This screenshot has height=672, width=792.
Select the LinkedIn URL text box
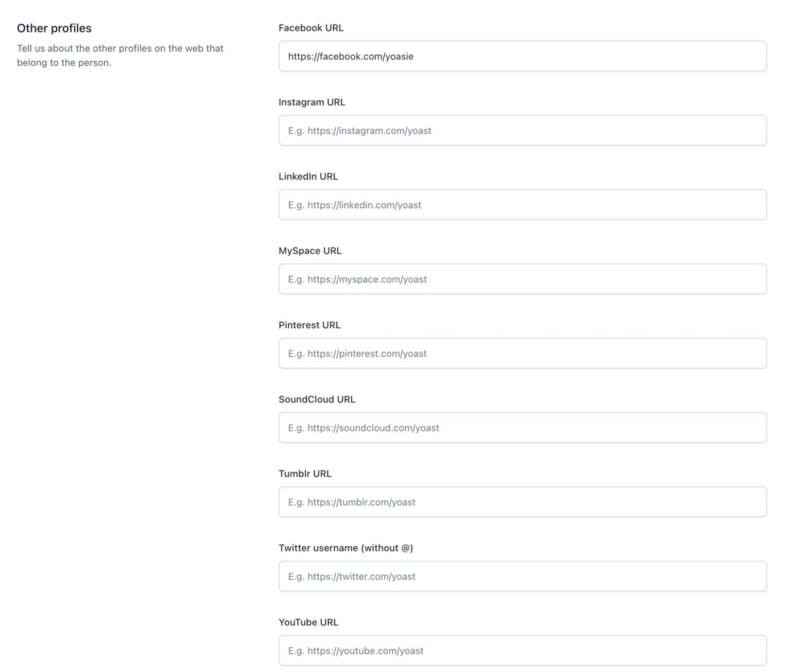[522, 205]
